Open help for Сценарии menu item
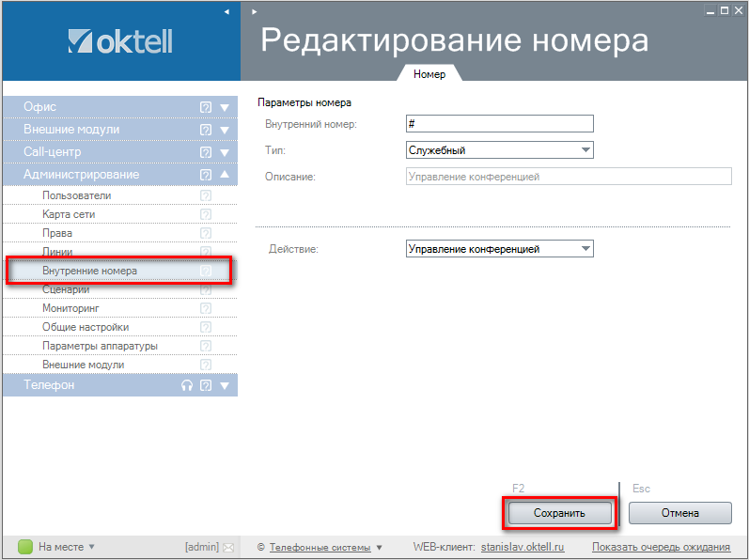Image resolution: width=749 pixels, height=560 pixels. click(206, 289)
